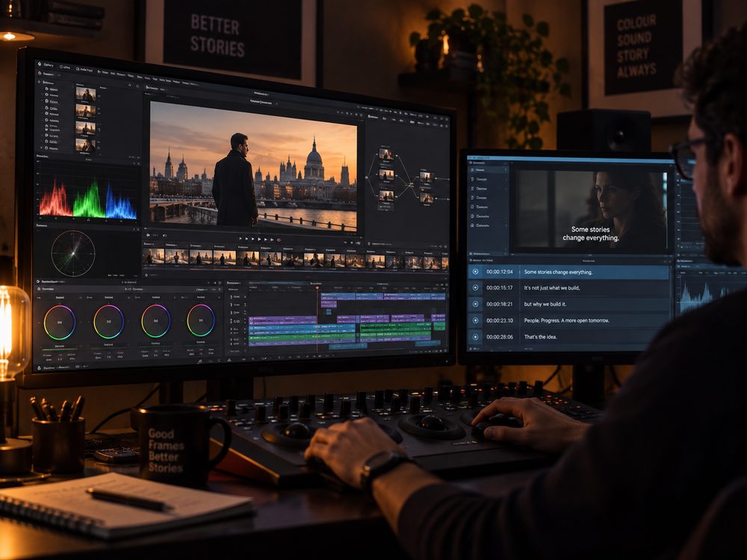Click the right monitor viewer showing the woman
This screenshot has height=560, width=747.
[x=592, y=211]
